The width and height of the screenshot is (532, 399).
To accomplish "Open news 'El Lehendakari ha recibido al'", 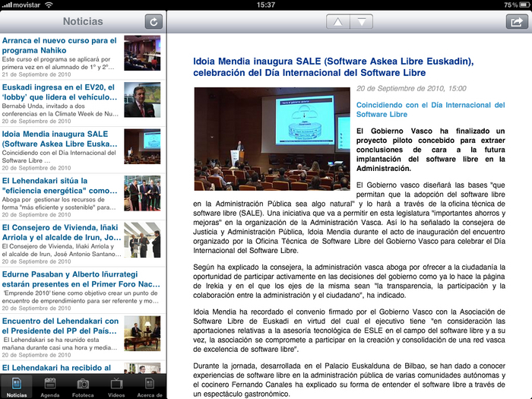I will (83, 367).
